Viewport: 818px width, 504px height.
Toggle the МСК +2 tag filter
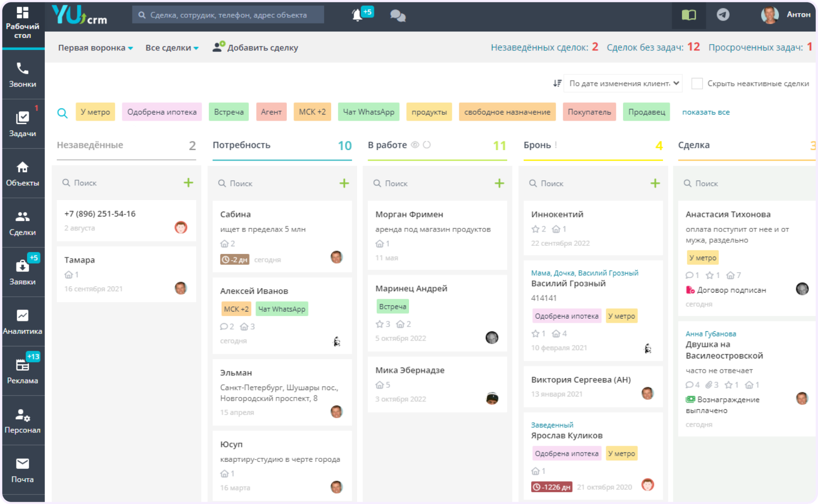(x=312, y=112)
